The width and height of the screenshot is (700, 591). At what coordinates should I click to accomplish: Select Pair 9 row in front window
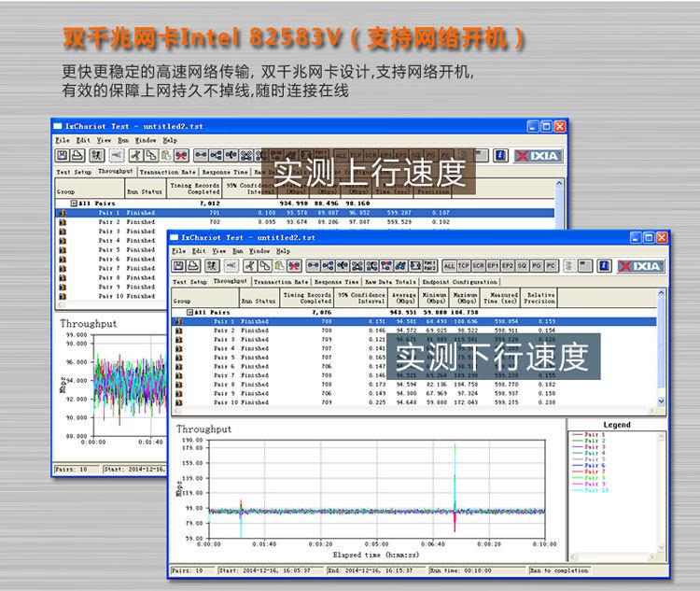click(414, 394)
